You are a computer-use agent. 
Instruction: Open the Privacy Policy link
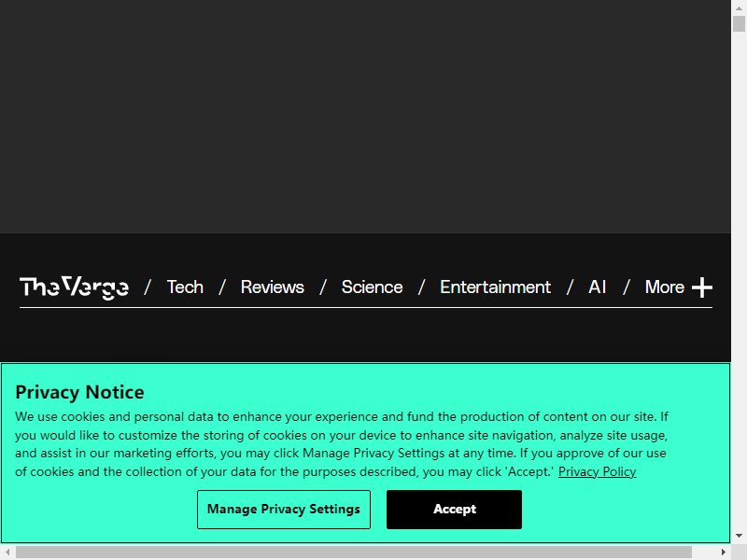[597, 471]
